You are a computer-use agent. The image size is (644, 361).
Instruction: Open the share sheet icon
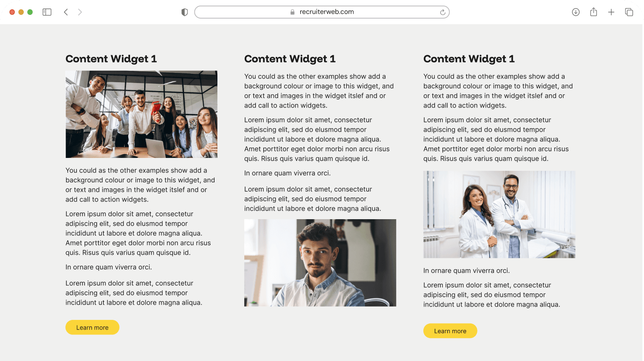point(594,12)
